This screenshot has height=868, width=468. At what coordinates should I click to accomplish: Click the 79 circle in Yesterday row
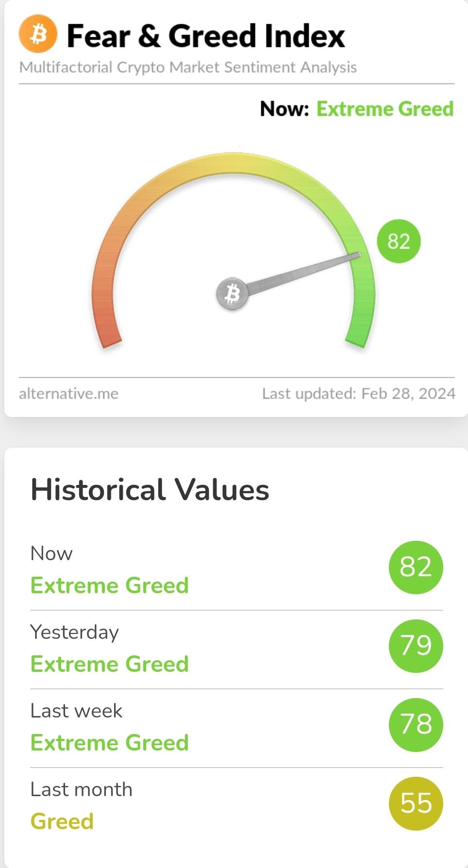click(416, 646)
